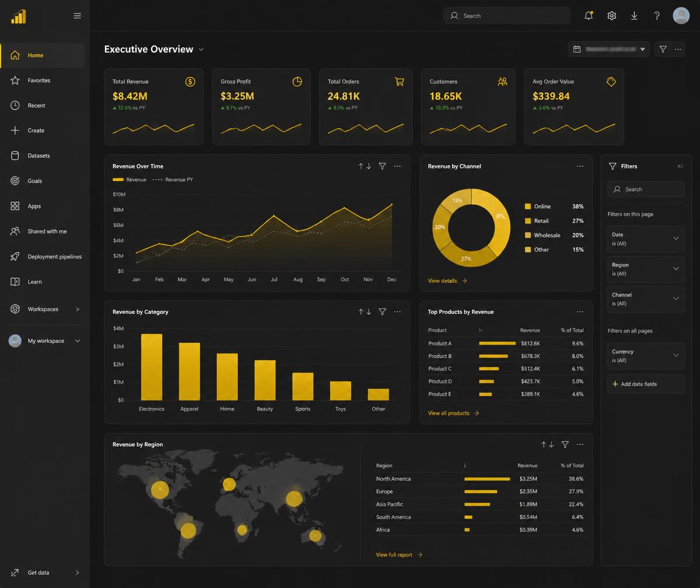Click the Electronics bar in Revenue by Category

tap(152, 367)
